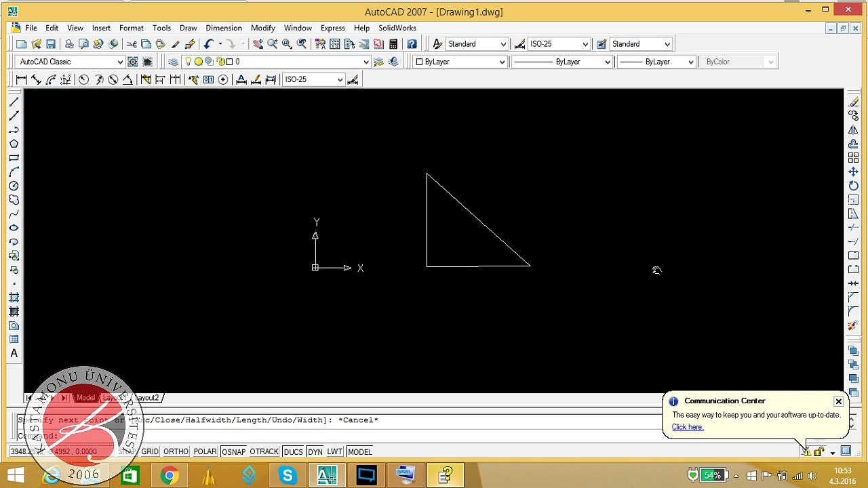Toggle POLAR tracking
This screenshot has height=488, width=868.
(205, 451)
